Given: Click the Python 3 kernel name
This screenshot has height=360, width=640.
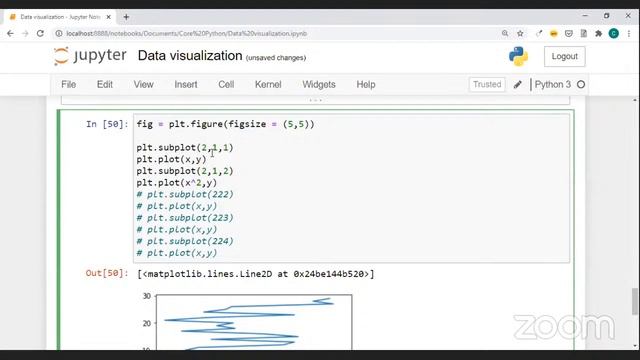Looking at the screenshot, I should (x=553, y=84).
